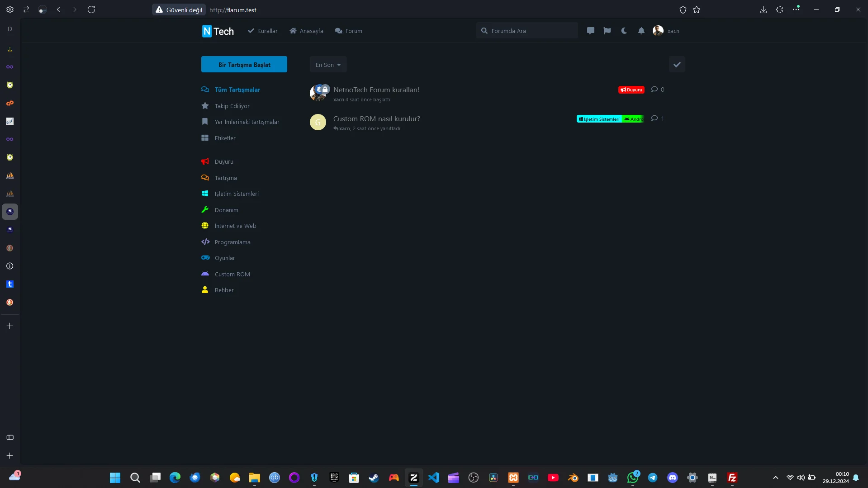
Task: Filter by İşletim Sistemleri sidebar tag
Action: (230, 194)
